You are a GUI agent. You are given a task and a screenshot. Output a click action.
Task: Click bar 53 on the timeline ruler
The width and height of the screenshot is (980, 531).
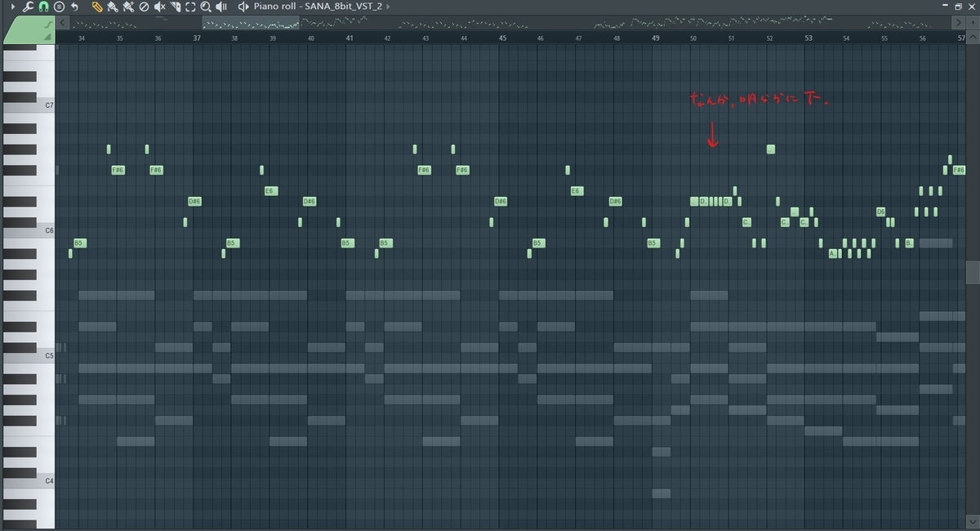point(808,38)
